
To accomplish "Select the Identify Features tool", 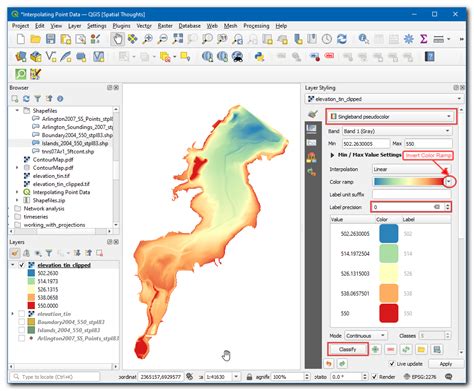I will [x=363, y=39].
